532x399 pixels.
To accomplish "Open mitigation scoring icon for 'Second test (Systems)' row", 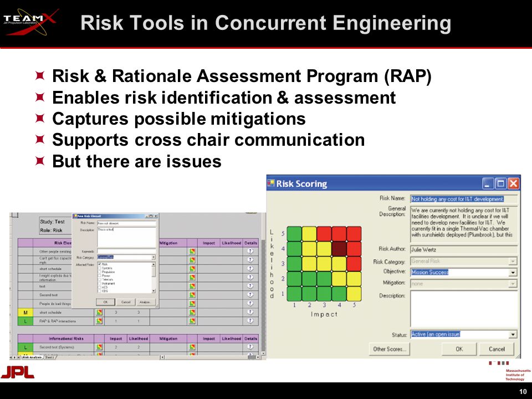I will click(x=192, y=347).
